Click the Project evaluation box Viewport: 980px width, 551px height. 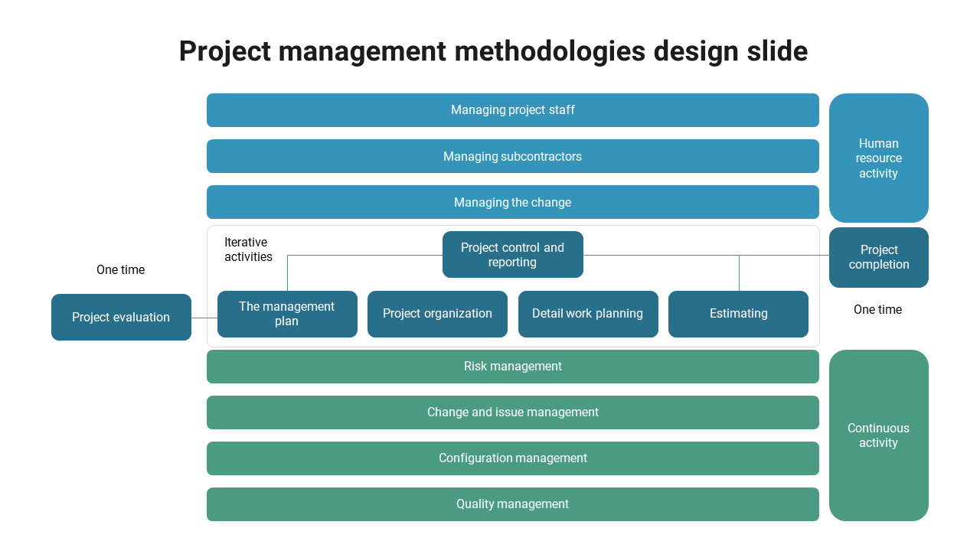point(121,317)
